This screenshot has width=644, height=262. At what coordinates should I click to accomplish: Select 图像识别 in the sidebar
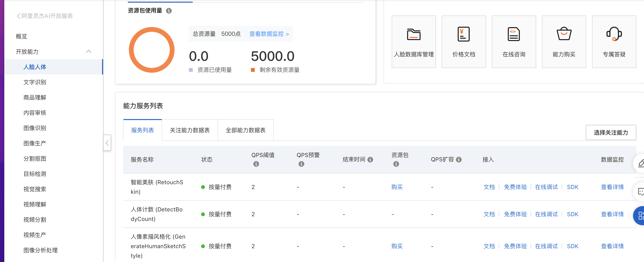[x=35, y=128]
